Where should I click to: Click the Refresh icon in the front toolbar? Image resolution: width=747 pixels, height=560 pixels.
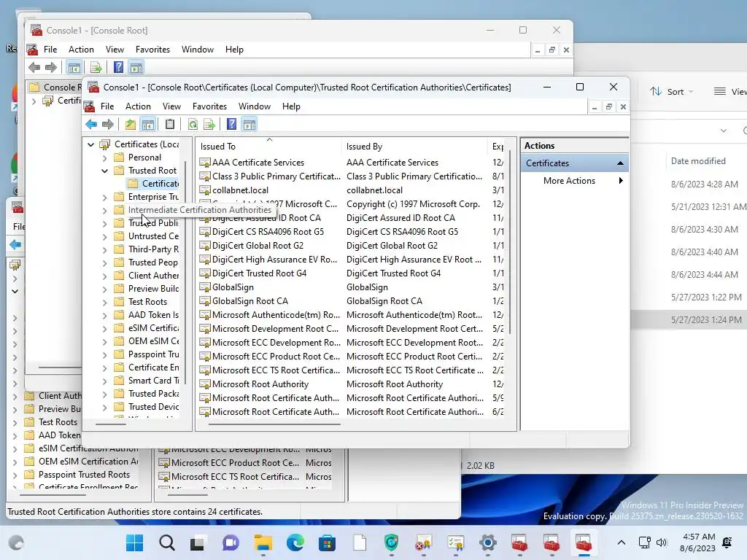[193, 125]
